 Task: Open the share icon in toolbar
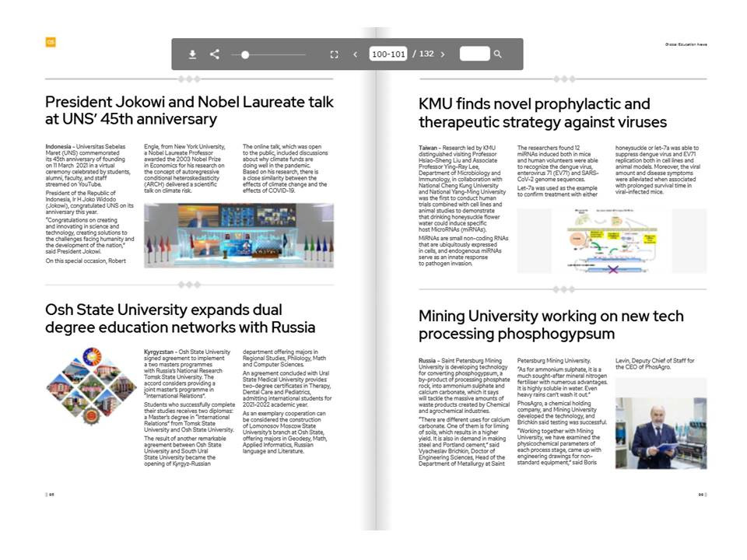(215, 54)
